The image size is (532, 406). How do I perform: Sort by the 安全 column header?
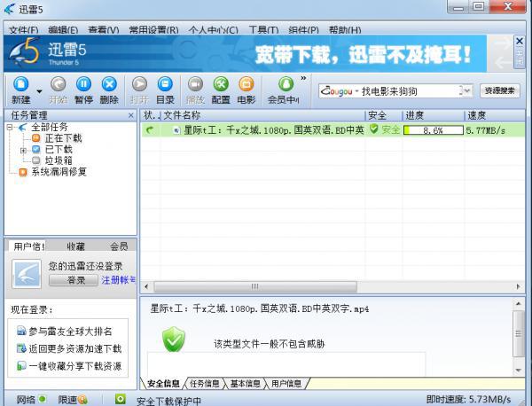pyautogui.click(x=384, y=115)
